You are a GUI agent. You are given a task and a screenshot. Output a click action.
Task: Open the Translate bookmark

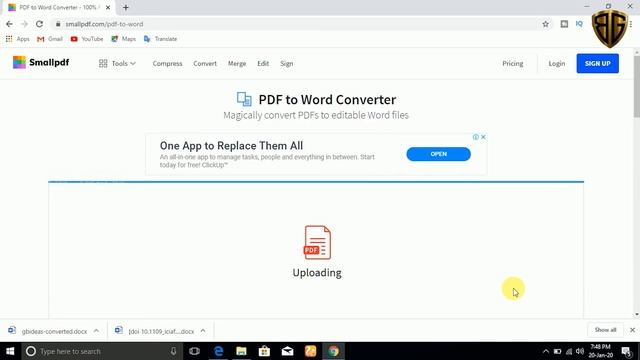[160, 39]
